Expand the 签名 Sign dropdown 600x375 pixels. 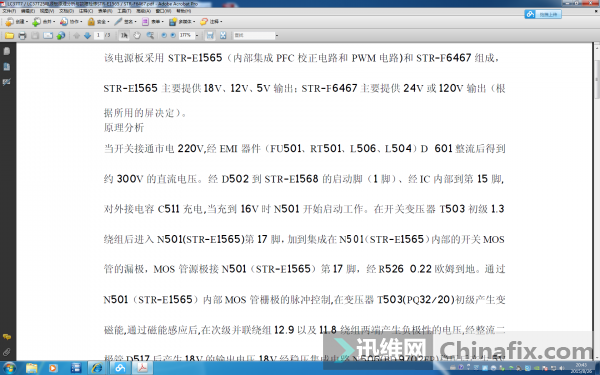tap(135, 22)
